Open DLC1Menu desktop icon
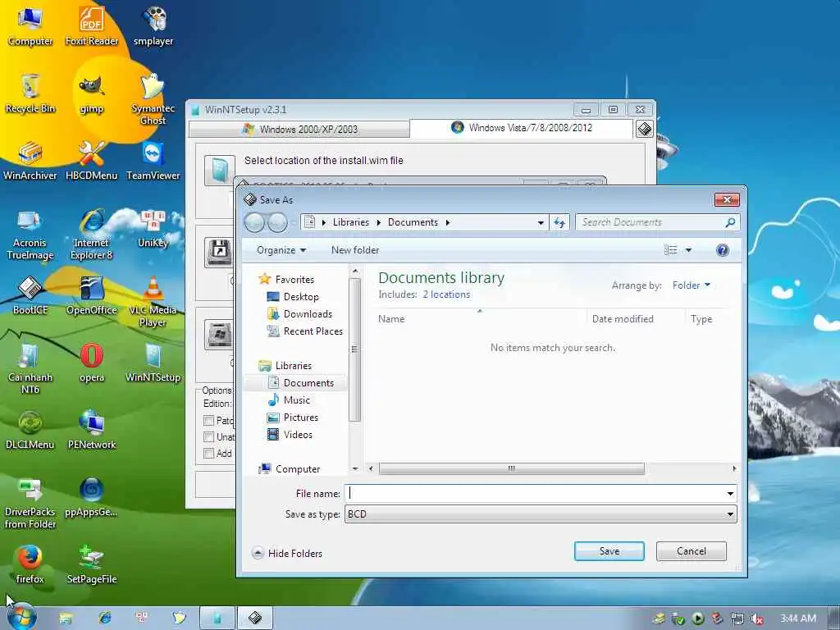840x630 pixels. [x=30, y=430]
